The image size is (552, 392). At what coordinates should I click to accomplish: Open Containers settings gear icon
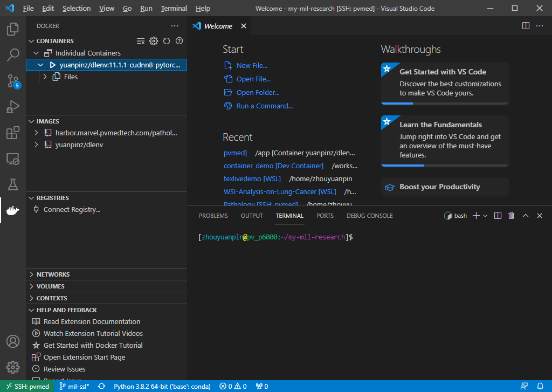click(154, 41)
